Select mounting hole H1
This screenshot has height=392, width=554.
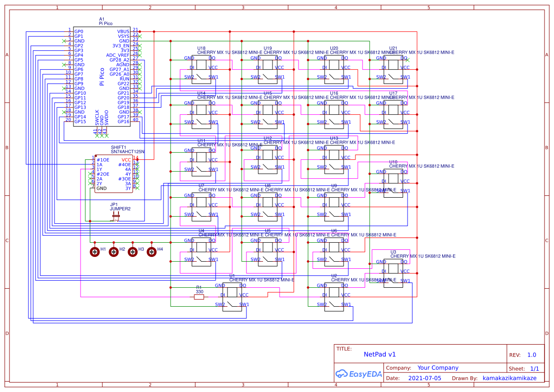point(95,252)
